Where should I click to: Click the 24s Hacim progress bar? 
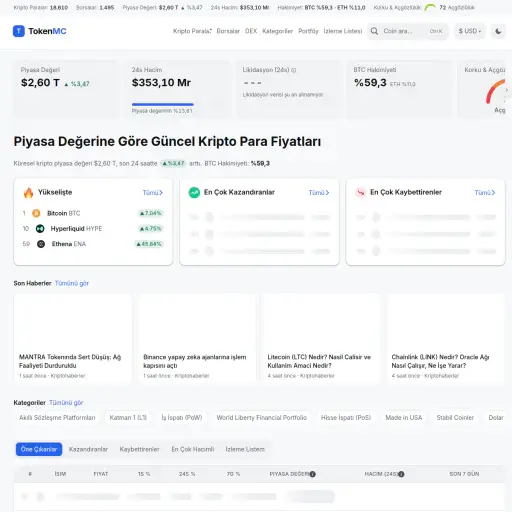[163, 104]
